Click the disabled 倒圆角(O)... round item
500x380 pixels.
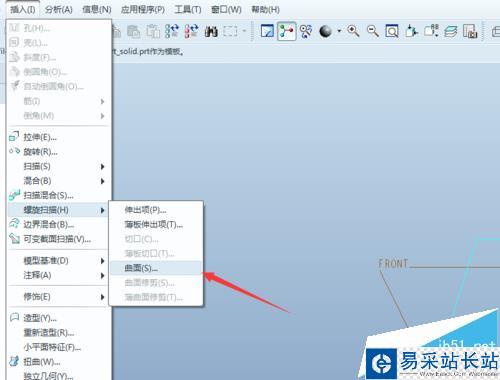[x=58, y=72]
